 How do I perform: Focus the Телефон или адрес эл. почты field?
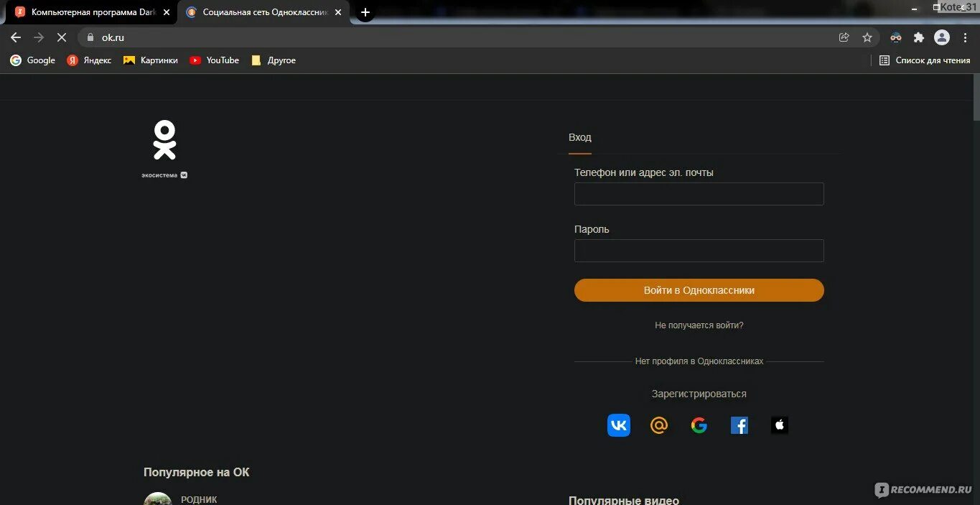699,194
